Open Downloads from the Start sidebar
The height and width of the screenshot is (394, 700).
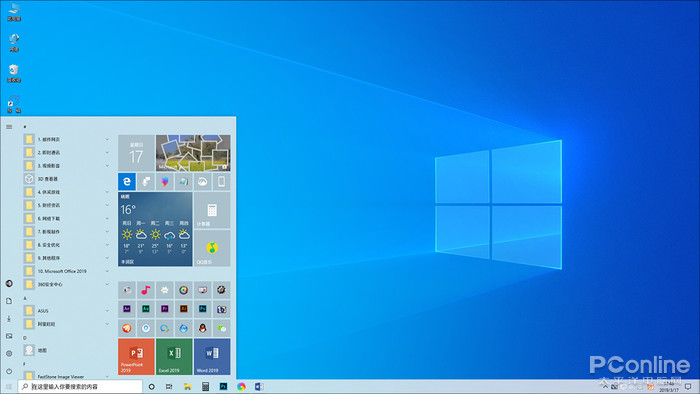(9, 319)
